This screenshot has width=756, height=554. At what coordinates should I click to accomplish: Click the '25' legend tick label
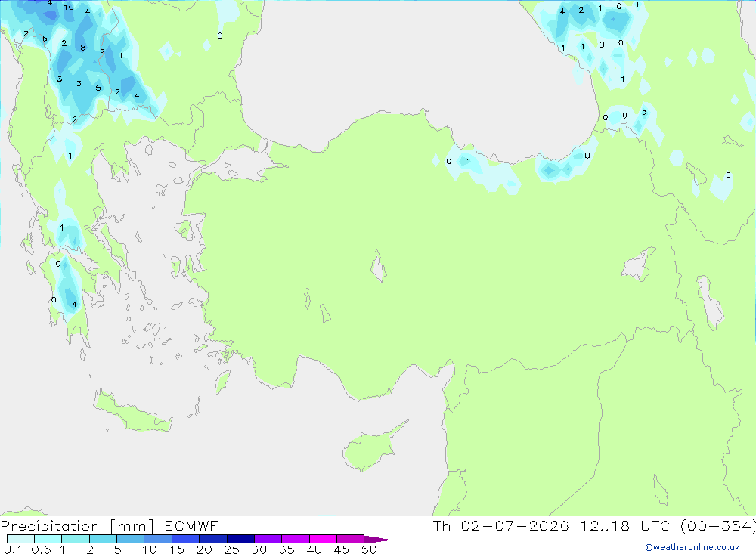pyautogui.click(x=231, y=549)
